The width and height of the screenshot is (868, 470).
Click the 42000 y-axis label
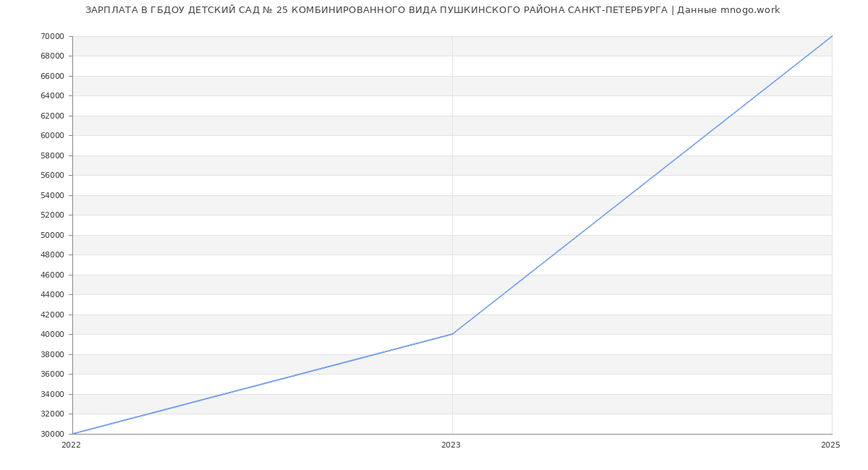[53, 315]
